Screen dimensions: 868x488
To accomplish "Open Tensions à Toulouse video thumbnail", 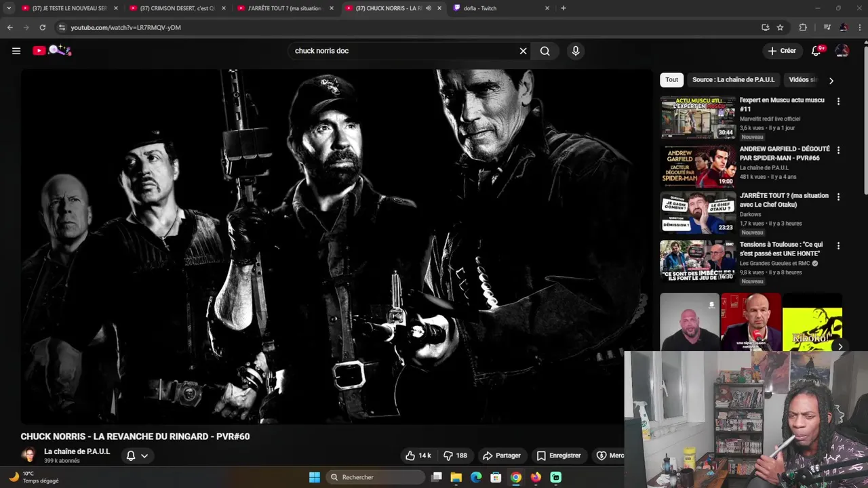I will [x=698, y=260].
